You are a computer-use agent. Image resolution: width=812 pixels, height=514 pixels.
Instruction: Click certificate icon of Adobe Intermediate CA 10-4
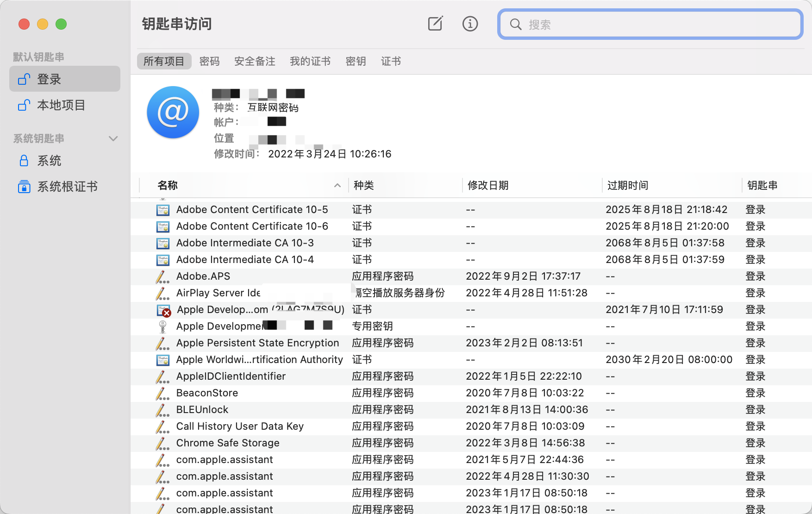coord(162,260)
